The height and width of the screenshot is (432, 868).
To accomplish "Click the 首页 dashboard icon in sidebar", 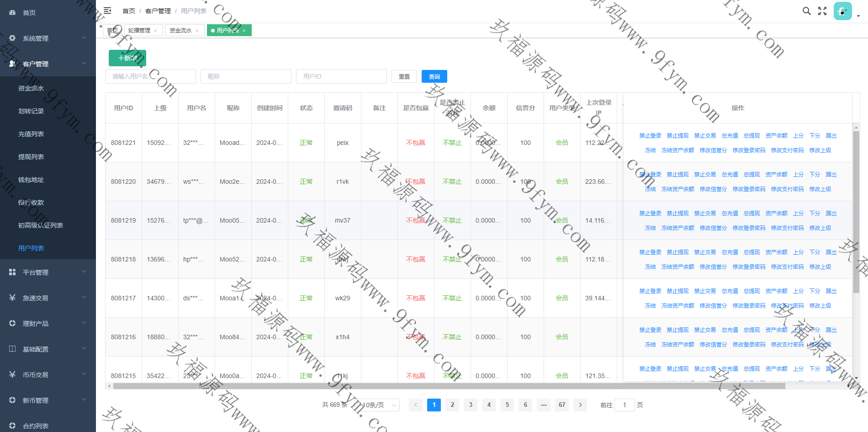I will pyautogui.click(x=12, y=13).
